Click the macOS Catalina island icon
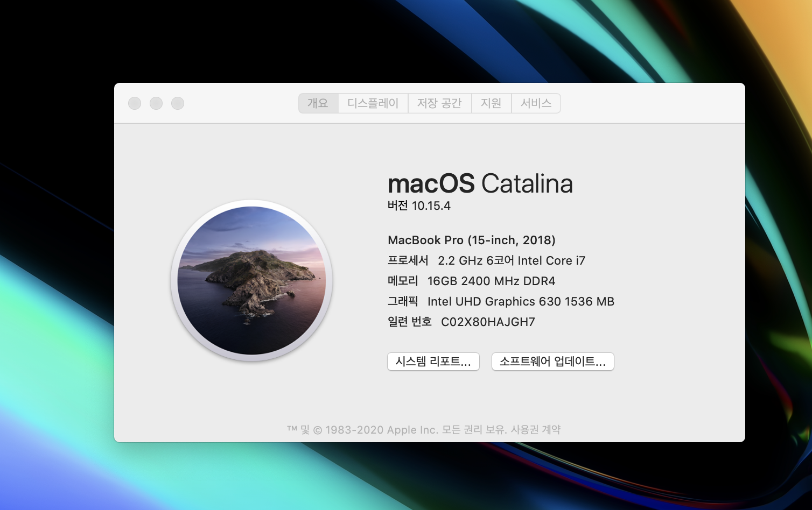The height and width of the screenshot is (510, 812). tap(251, 280)
